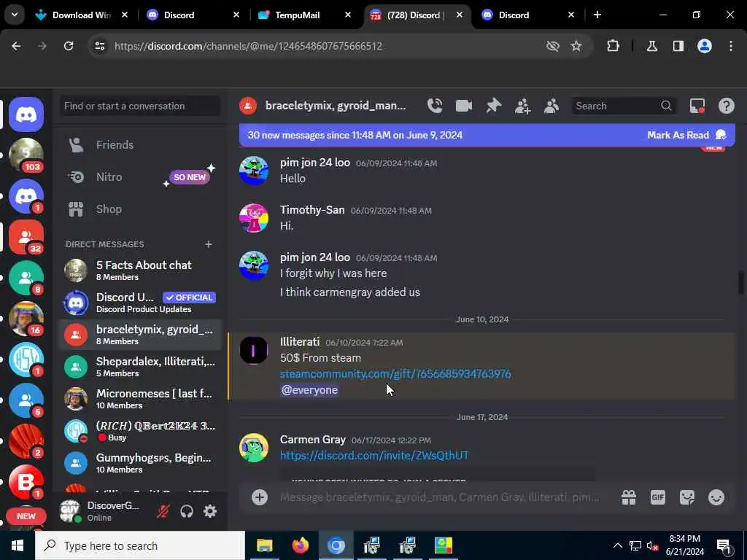Show the member list

pos(551,106)
